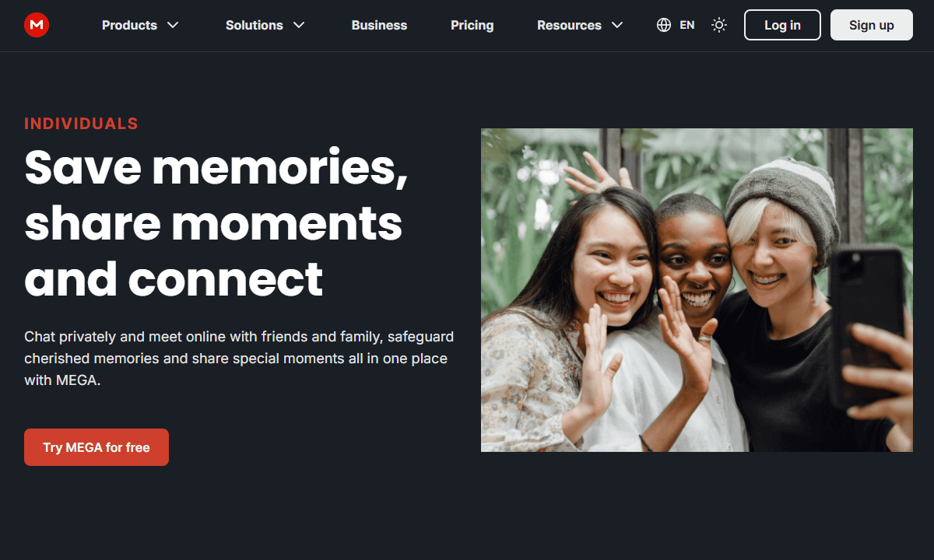Open the Products menu label
934x560 pixels.
(129, 25)
